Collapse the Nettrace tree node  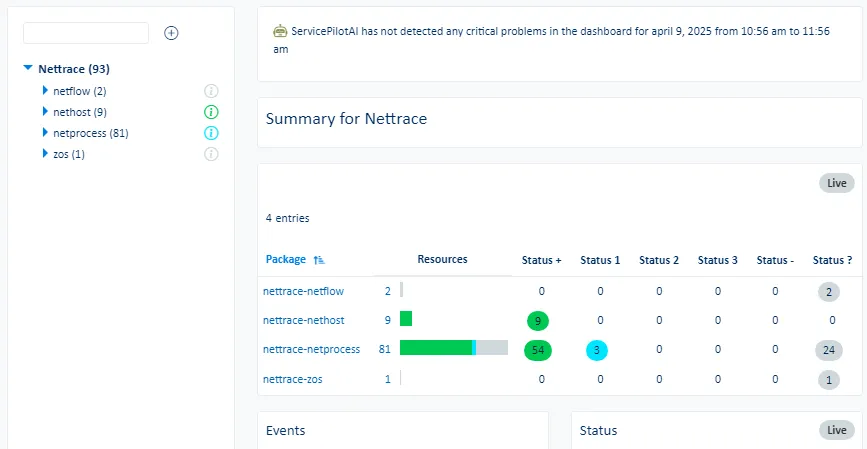28,70
